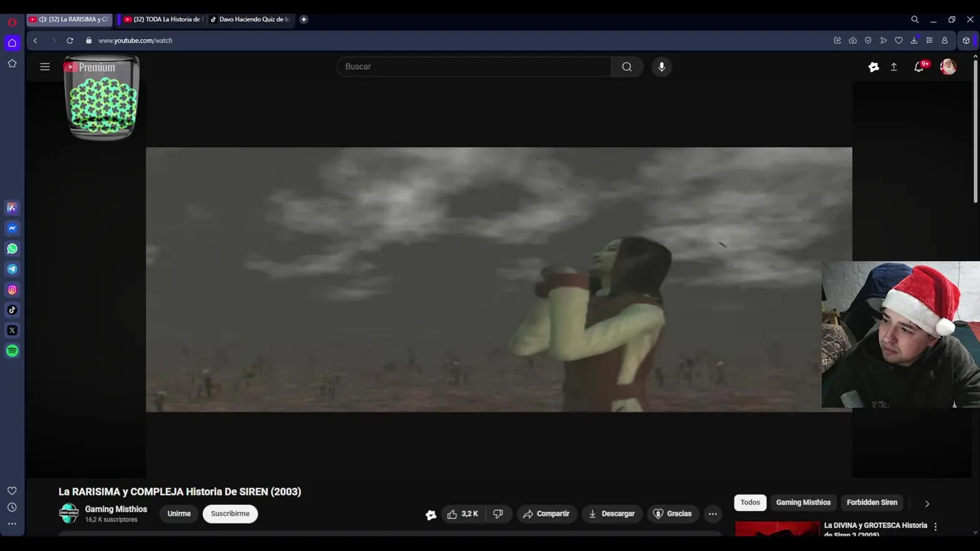Click the Unirme membership button
980x551 pixels.
[179, 514]
